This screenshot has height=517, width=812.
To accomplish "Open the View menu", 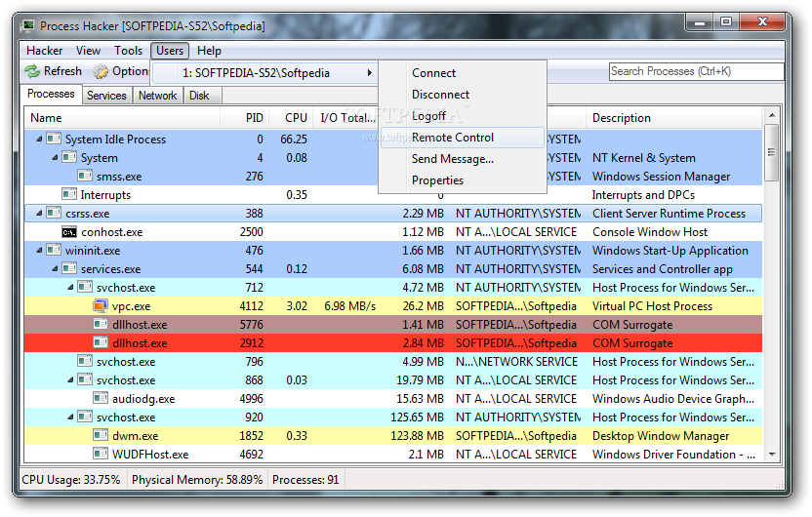I will [x=88, y=51].
